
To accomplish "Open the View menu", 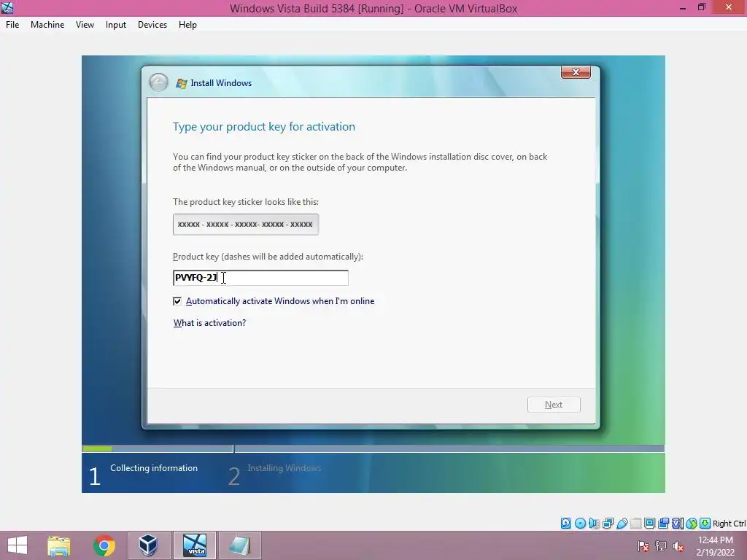I will [85, 25].
